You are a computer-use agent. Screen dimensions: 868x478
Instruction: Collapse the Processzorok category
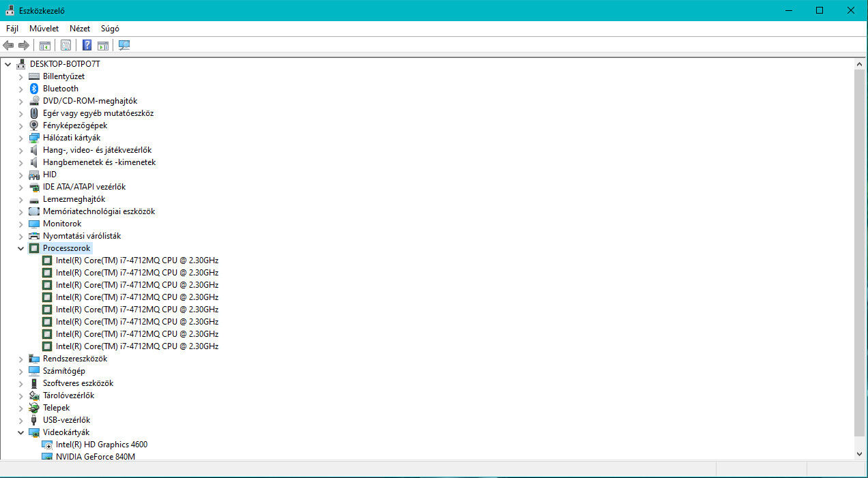21,248
